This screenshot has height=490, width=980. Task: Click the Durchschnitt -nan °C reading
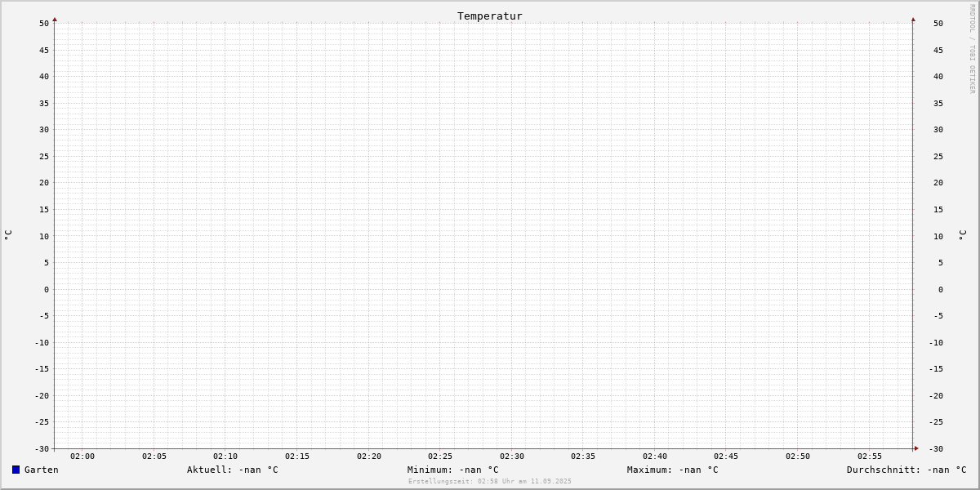pos(906,470)
